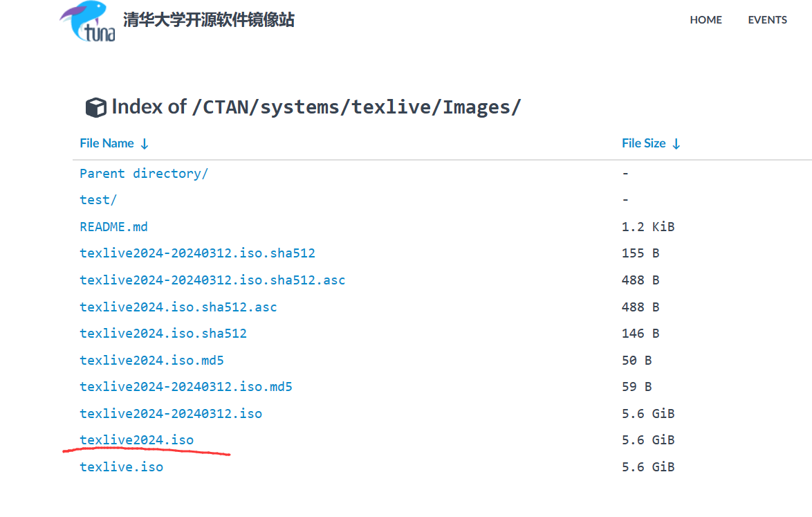
Task: Click the File Name sort arrow icon
Action: (x=144, y=143)
